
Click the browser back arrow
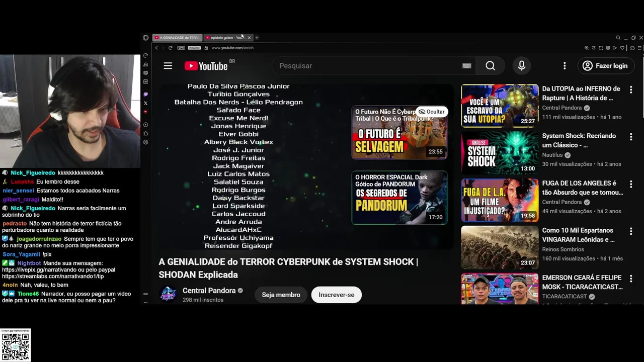point(156,48)
